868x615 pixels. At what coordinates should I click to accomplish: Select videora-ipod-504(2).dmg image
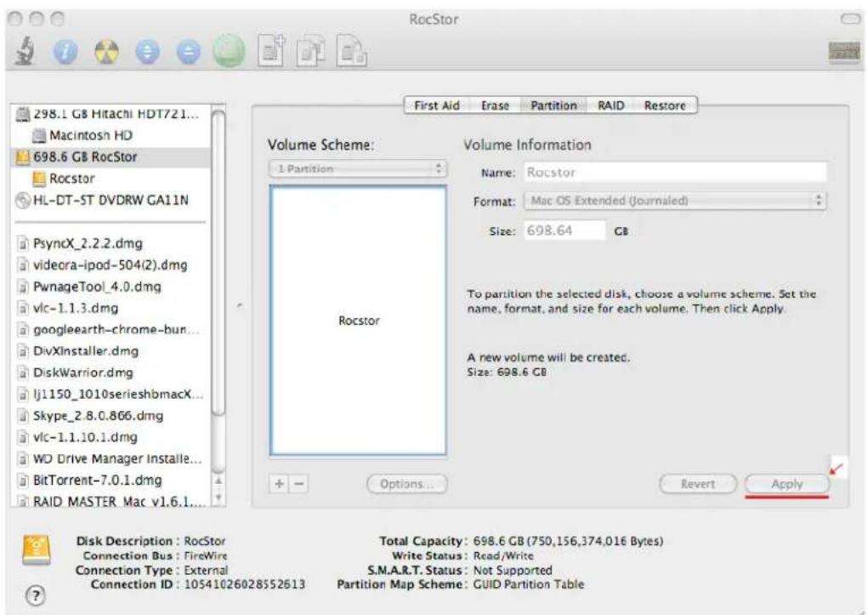click(111, 265)
